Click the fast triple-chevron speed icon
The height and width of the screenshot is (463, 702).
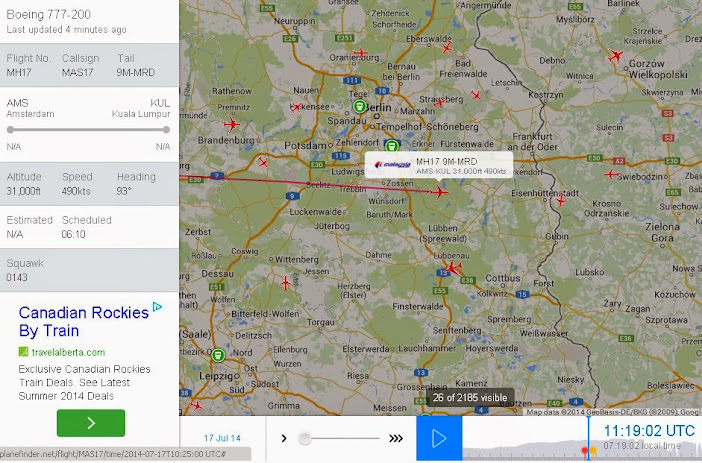[x=396, y=438]
